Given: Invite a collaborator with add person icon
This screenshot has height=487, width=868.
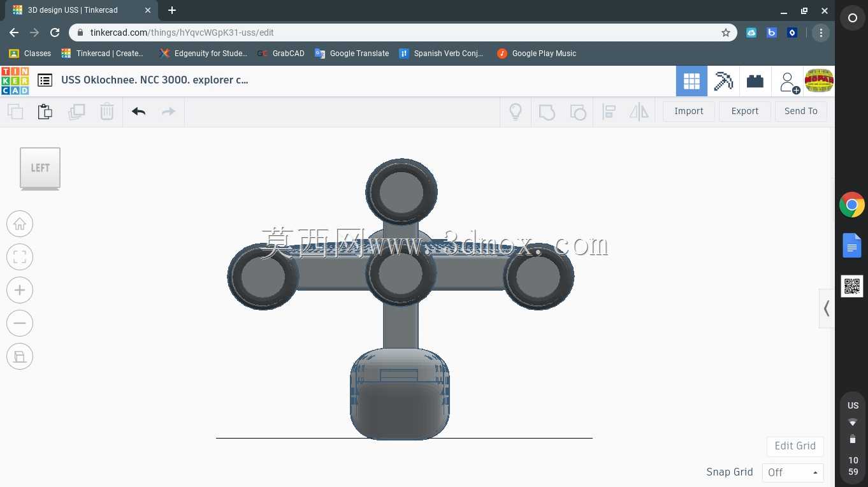Looking at the screenshot, I should pyautogui.click(x=789, y=82).
